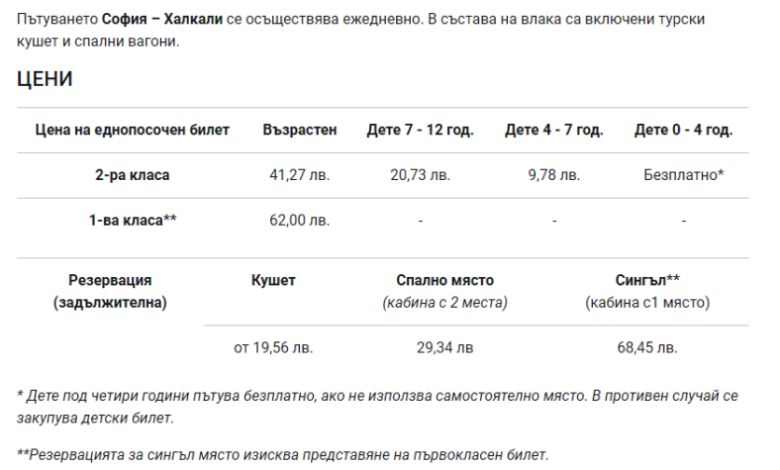Select the Дете 7 - 12 год. column header

click(420, 130)
